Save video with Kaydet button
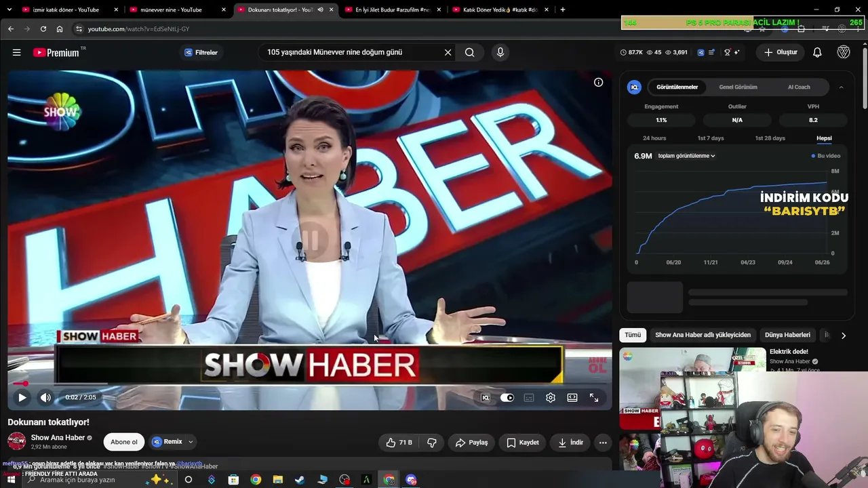This screenshot has width=868, height=488. click(523, 443)
